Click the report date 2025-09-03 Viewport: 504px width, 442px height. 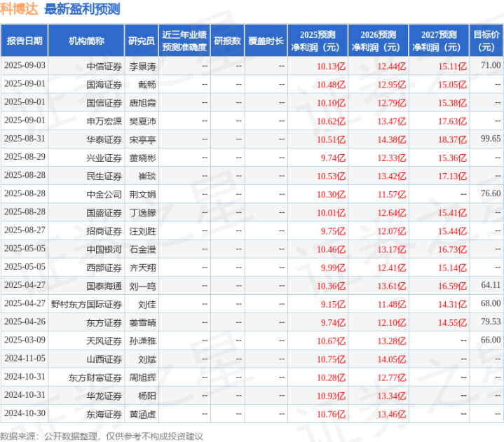point(25,65)
